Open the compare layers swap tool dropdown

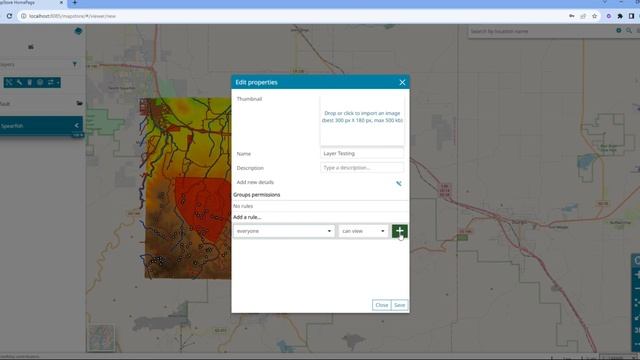(53, 82)
